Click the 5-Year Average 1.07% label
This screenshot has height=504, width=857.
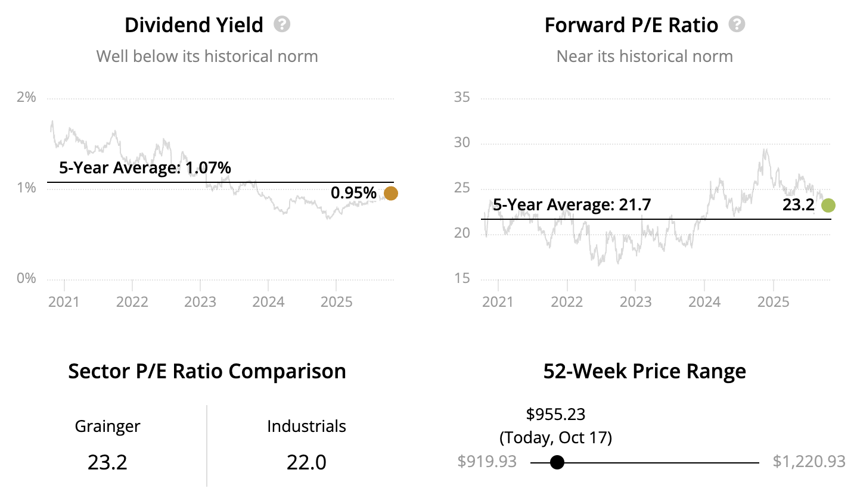tap(145, 167)
